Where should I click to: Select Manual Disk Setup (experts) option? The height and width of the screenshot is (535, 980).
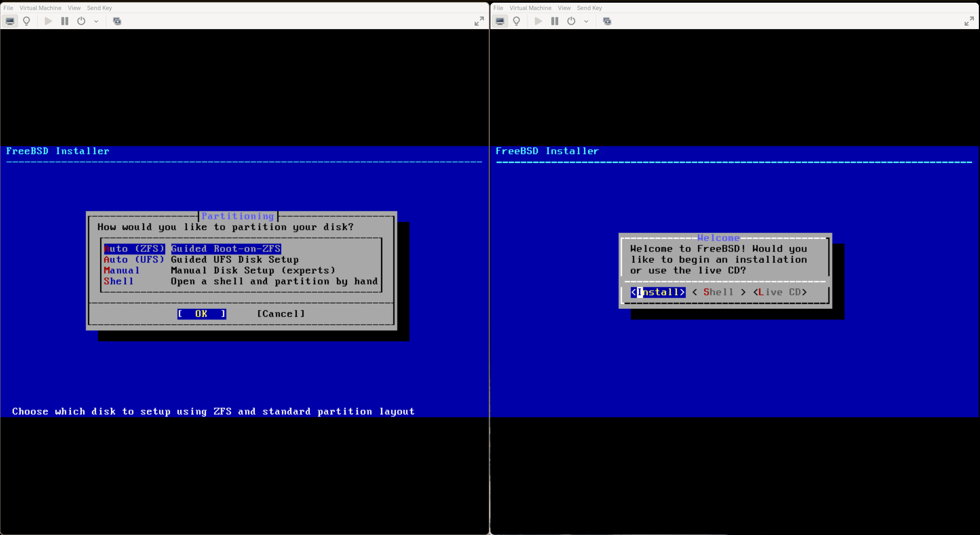219,270
